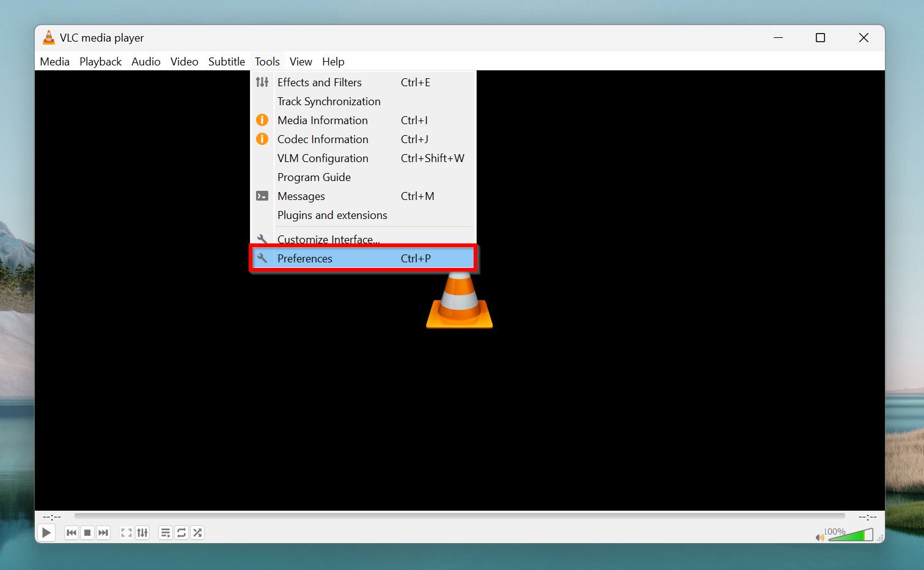Open Effects and Filters
The width and height of the screenshot is (924, 570).
point(319,82)
